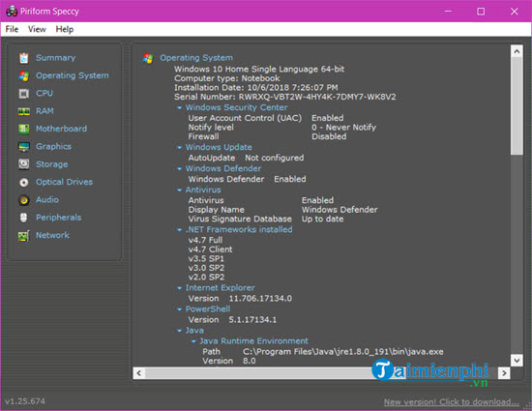
Task: Click the Peripherals mouse icon
Action: pyautogui.click(x=24, y=218)
